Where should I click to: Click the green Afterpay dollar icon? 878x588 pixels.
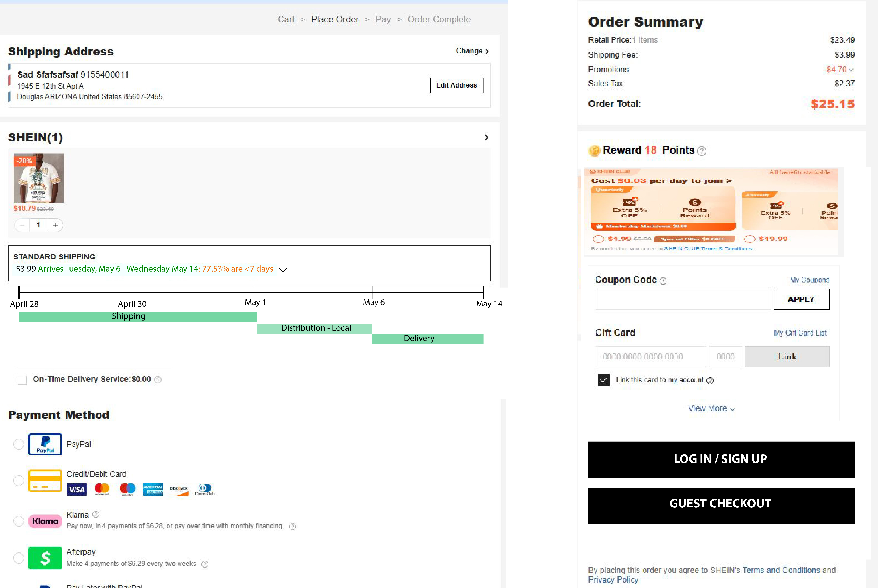[x=45, y=558]
